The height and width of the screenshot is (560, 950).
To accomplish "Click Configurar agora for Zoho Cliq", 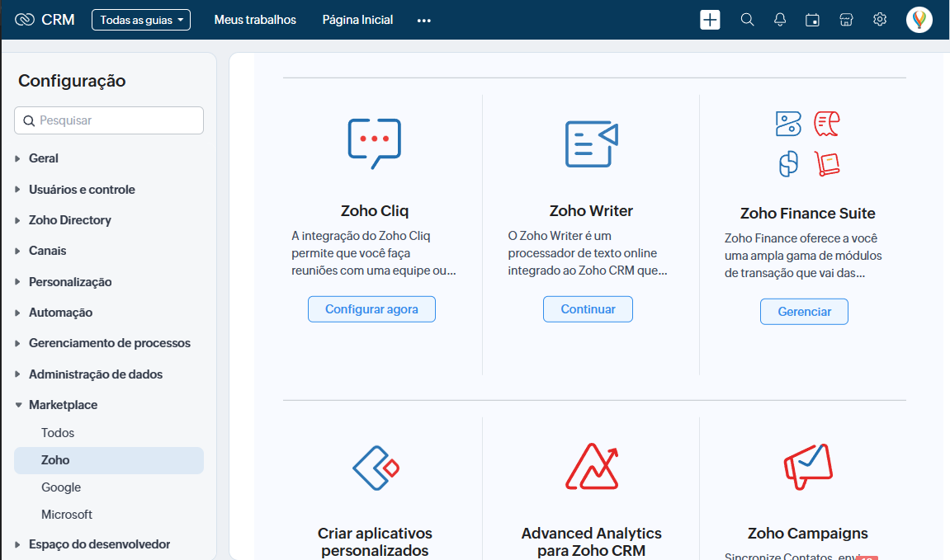I will 371,309.
